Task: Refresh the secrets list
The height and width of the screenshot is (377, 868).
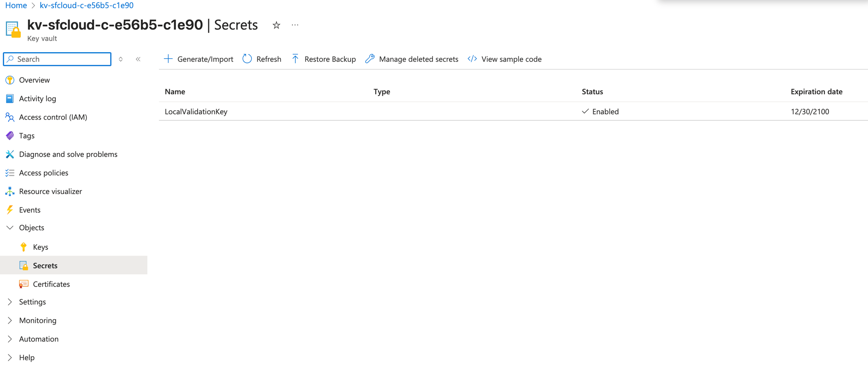Action: [x=262, y=59]
